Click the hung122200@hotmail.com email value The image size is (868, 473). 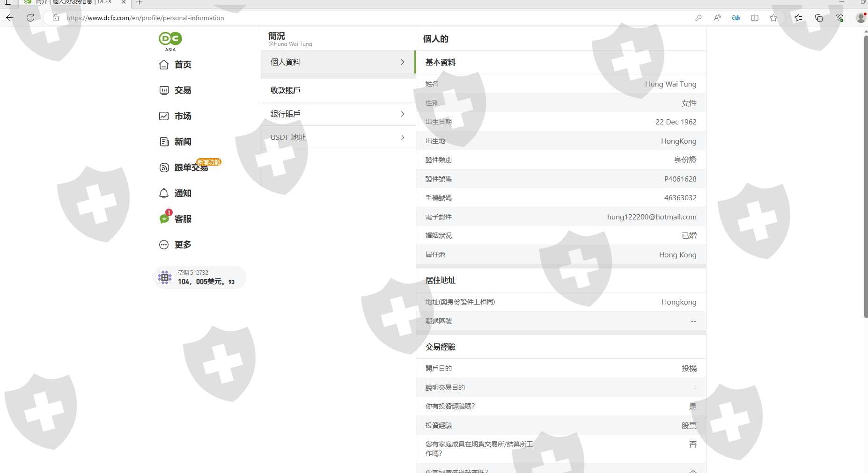coord(651,217)
